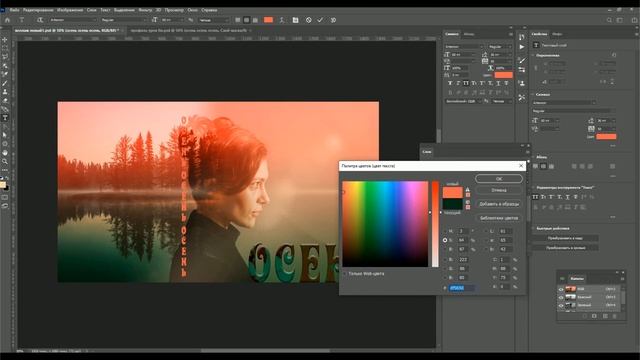Align text right in options bar
Image resolution: width=640 pixels, height=360 pixels.
pos(255,20)
